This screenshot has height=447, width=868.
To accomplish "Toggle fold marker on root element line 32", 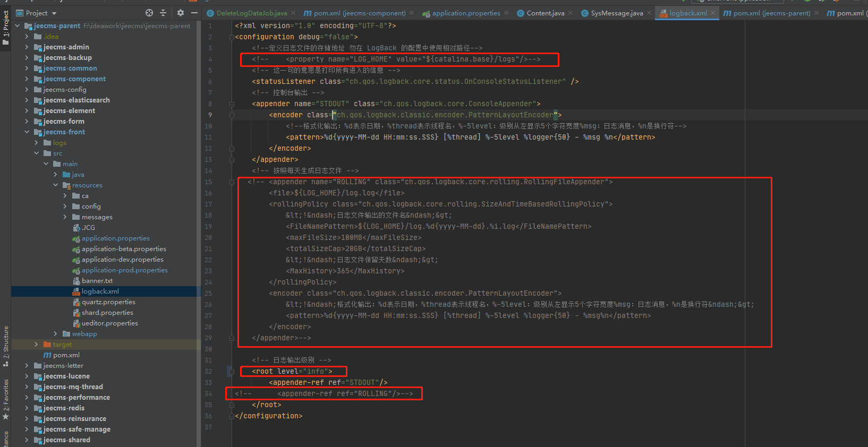I will [232, 372].
